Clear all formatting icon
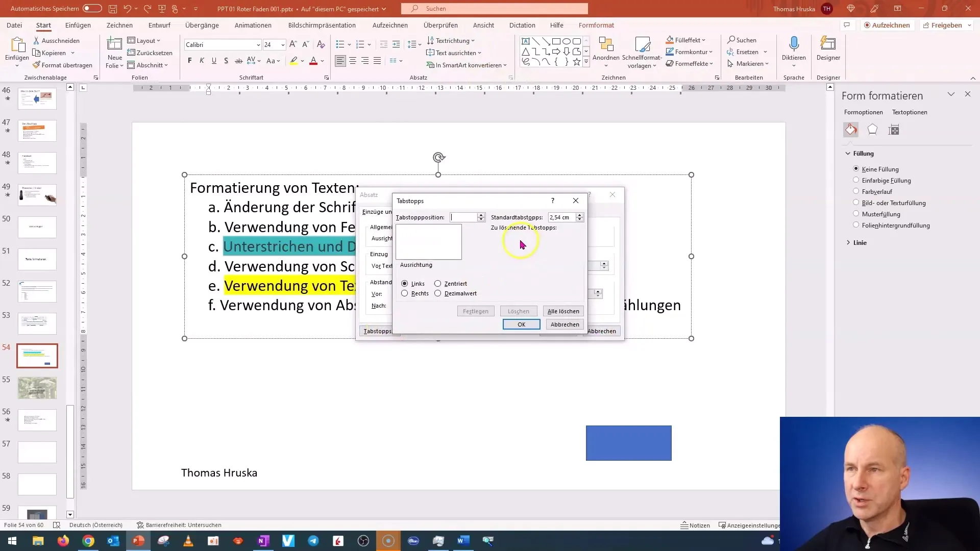The image size is (980, 551). (x=321, y=44)
